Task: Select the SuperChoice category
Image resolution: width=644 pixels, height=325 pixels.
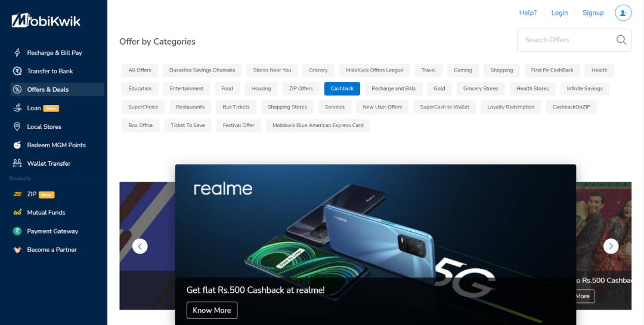Action: [x=143, y=107]
